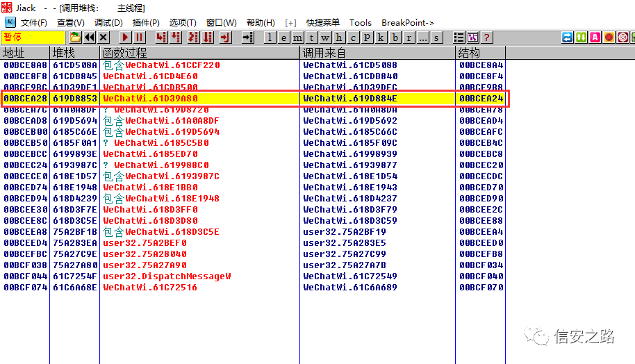The width and height of the screenshot is (635, 364).
Task: Open the 插件(P) menu
Action: tap(146, 23)
